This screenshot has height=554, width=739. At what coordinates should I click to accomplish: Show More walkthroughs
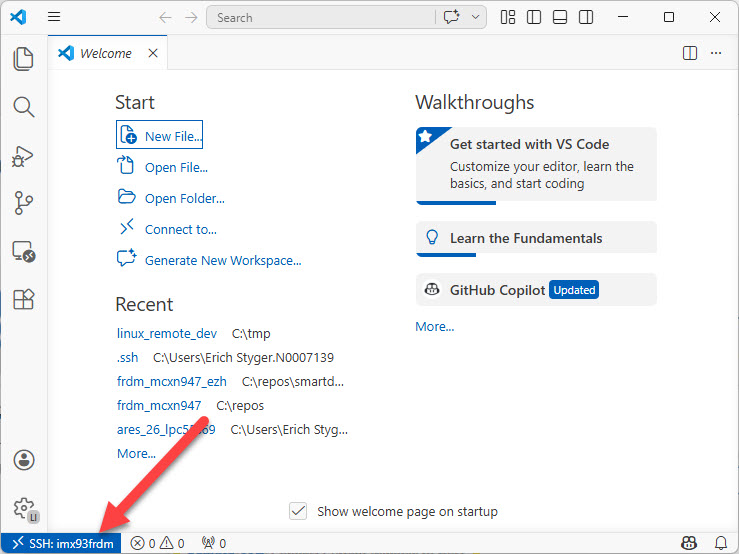[435, 326]
